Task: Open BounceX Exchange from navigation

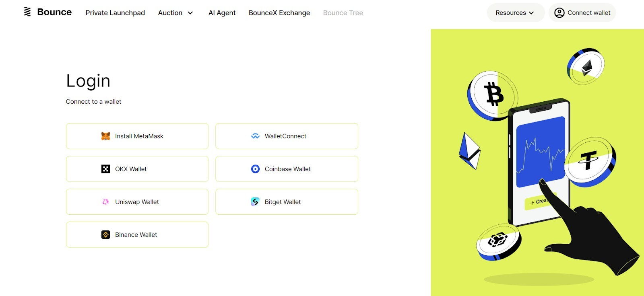Action: tap(279, 13)
